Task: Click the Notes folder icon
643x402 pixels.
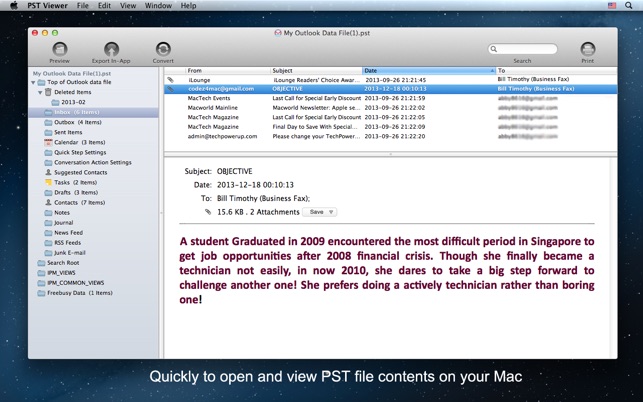Action: 48,212
